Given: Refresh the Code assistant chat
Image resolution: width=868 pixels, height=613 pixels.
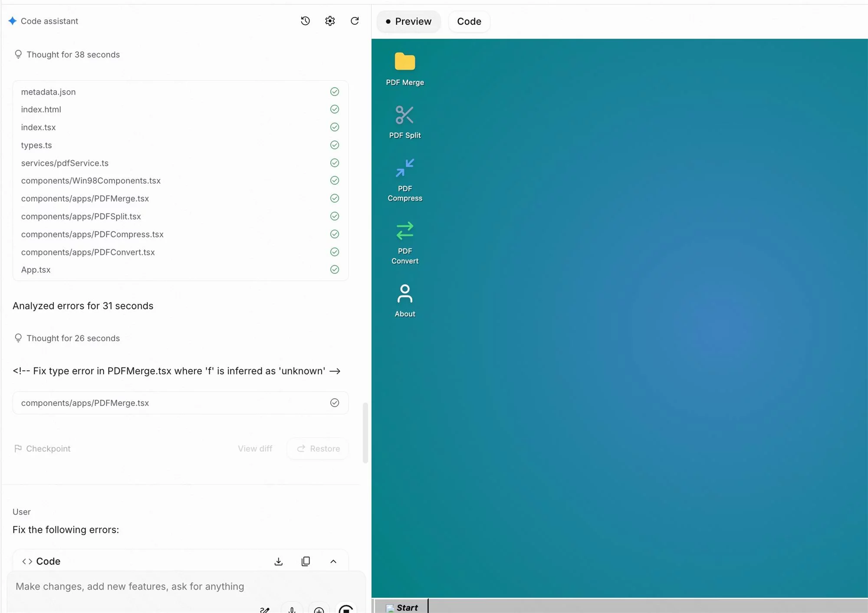Looking at the screenshot, I should [x=355, y=20].
